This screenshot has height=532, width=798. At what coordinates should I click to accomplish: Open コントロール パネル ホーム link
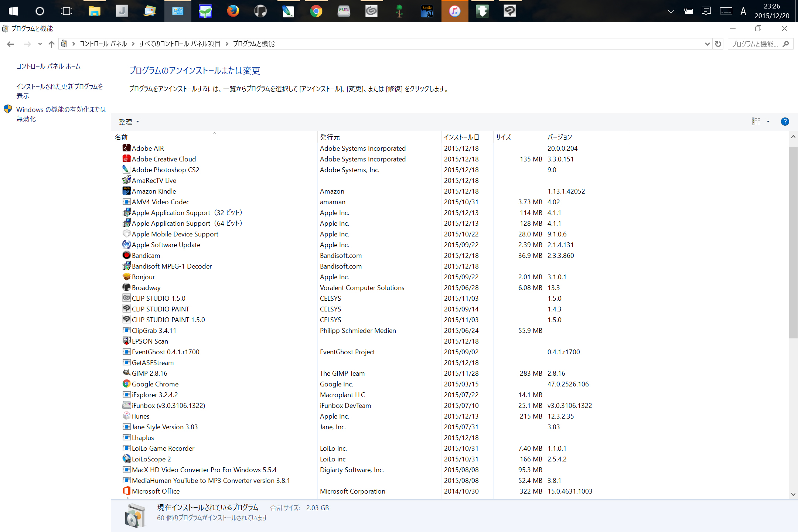(48, 66)
